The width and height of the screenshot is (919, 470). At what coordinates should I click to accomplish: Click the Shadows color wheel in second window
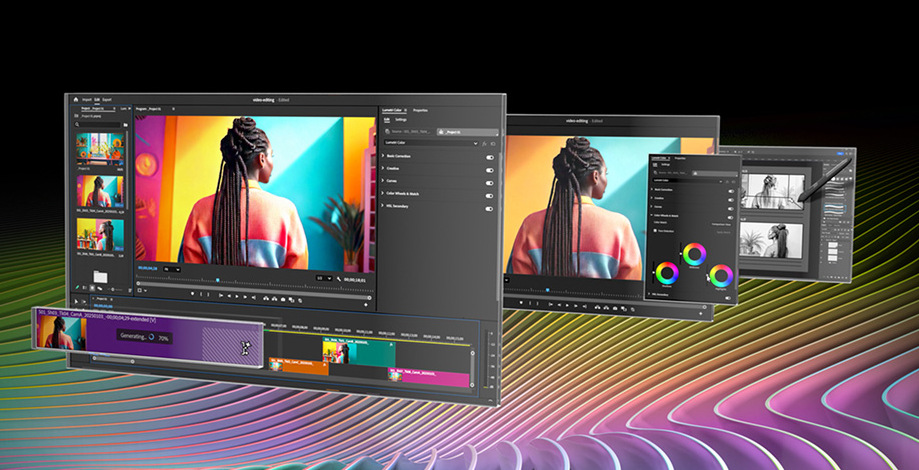pyautogui.click(x=667, y=274)
